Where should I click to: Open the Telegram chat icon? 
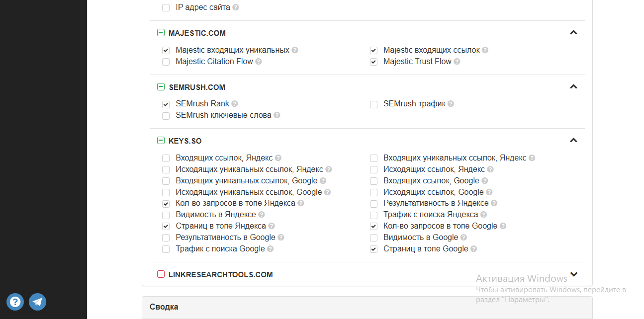coord(37,302)
